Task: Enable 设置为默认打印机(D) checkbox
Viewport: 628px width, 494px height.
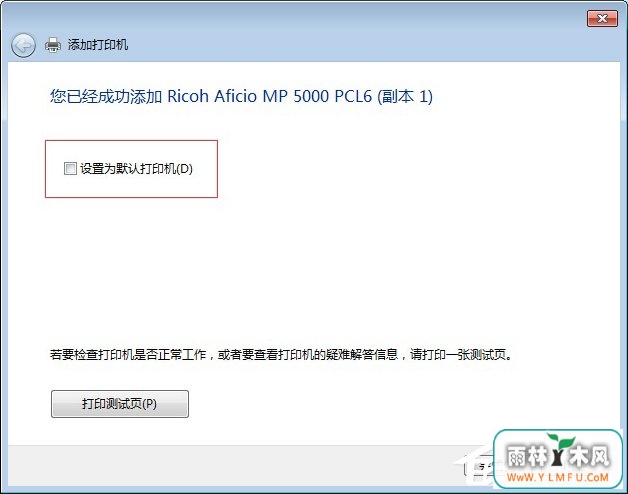Action: pos(70,169)
